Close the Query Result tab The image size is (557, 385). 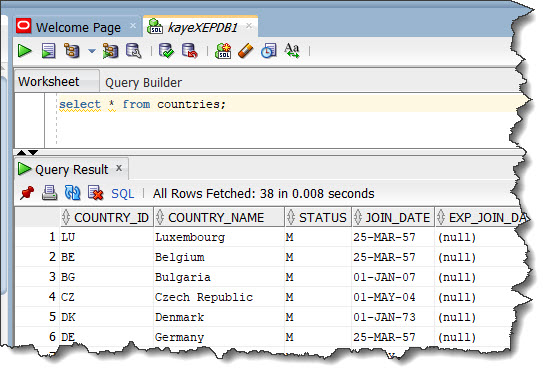(119, 168)
